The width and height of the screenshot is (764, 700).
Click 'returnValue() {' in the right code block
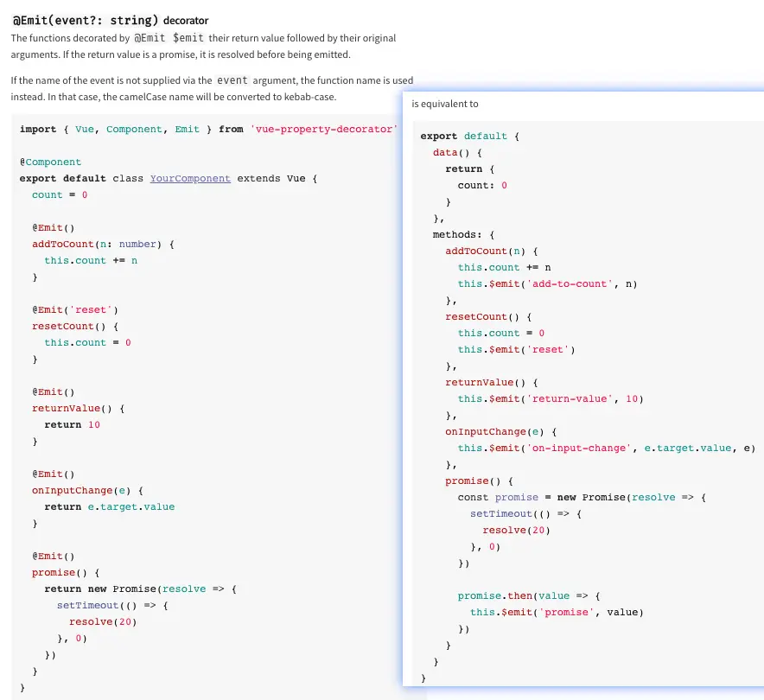pyautogui.click(x=491, y=382)
